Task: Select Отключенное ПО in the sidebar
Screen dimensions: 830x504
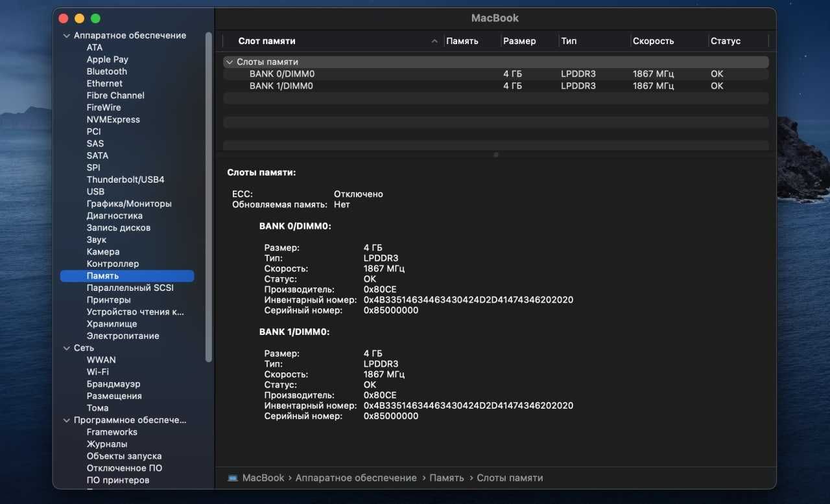Action: coord(124,468)
